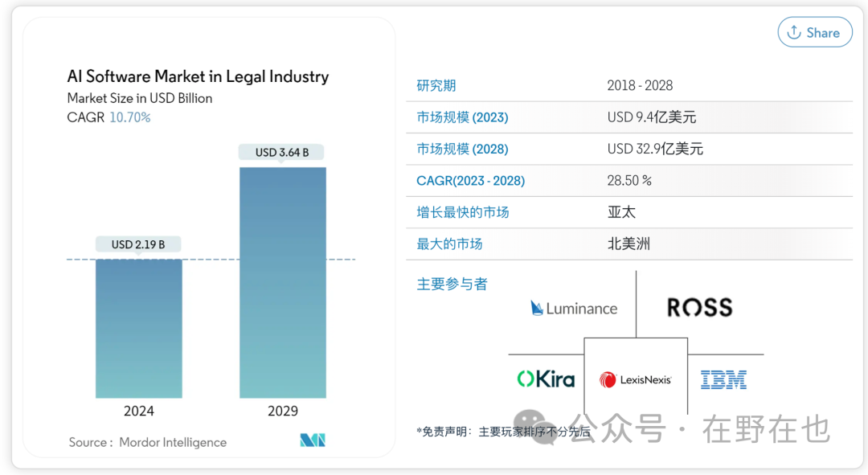
Task: Click the USD 2.19 B bar label
Action: click(x=138, y=244)
